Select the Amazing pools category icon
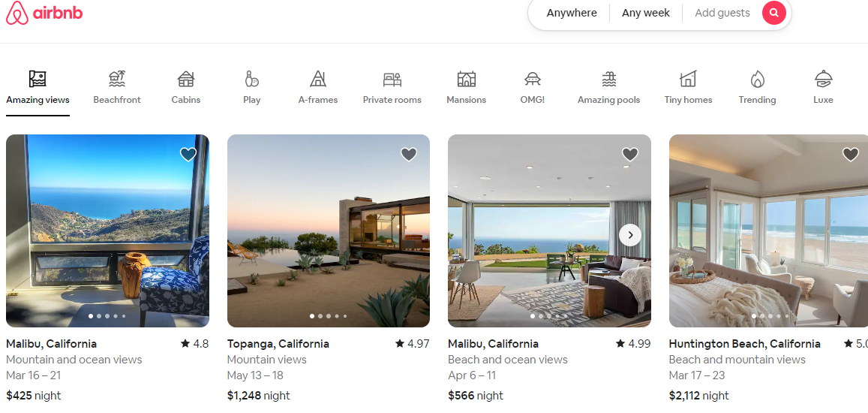The width and height of the screenshot is (868, 413). (609, 79)
